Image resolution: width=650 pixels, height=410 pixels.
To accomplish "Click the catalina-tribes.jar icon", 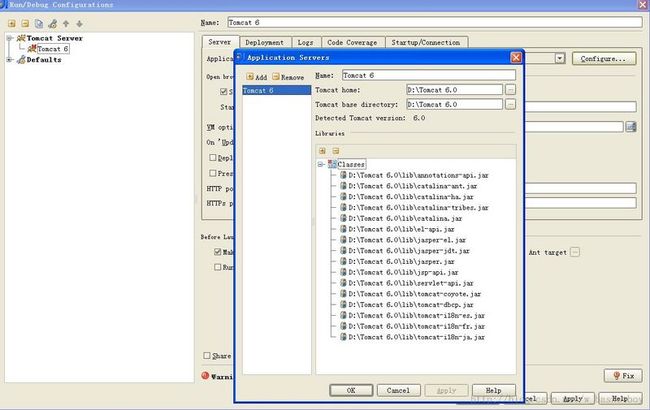I will pos(343,207).
